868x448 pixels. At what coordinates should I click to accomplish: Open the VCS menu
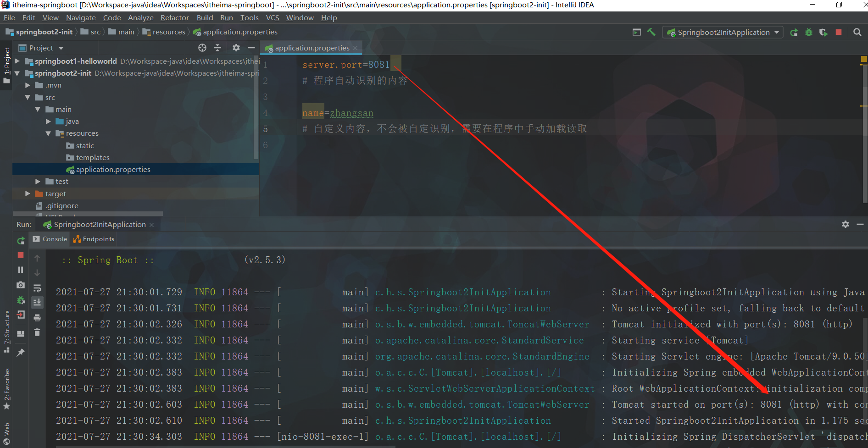click(x=273, y=17)
